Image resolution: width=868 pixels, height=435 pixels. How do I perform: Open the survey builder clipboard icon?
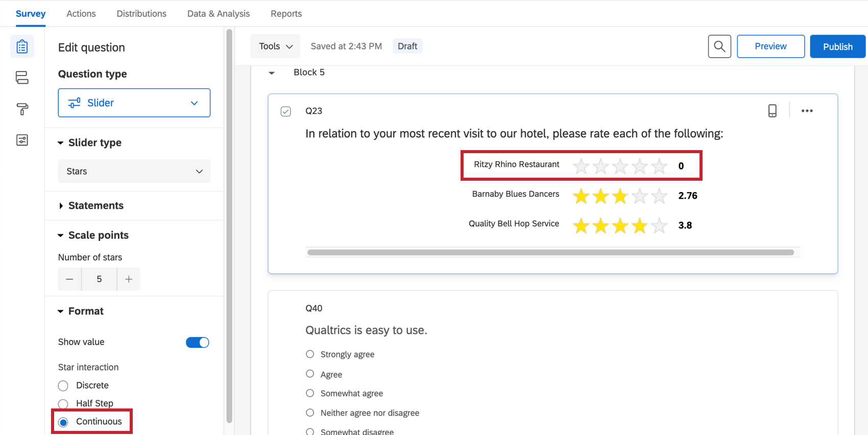point(22,46)
